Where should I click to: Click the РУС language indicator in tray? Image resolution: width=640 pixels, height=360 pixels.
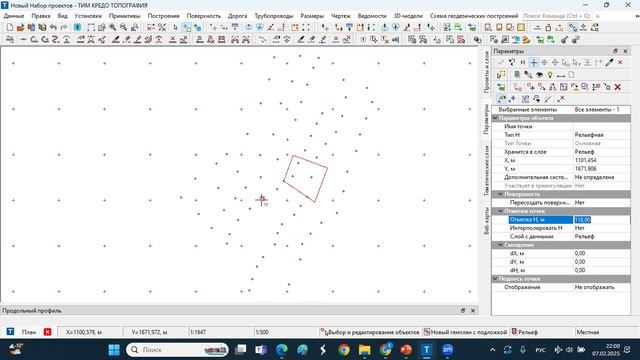pyautogui.click(x=540, y=350)
